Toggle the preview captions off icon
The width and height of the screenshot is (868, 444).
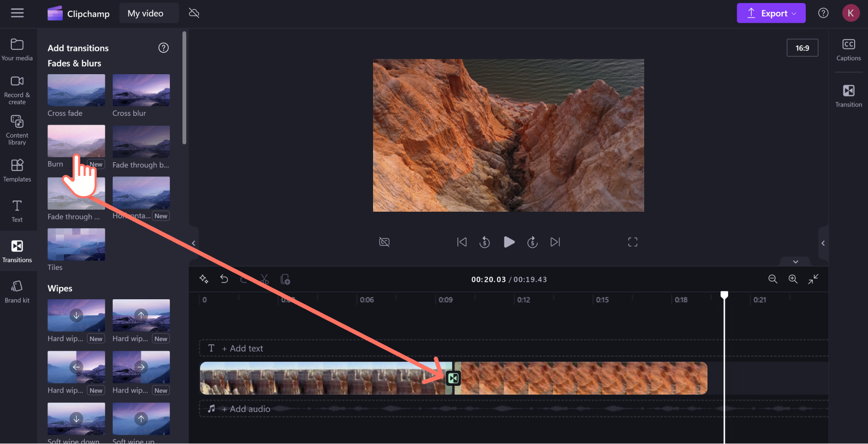pyautogui.click(x=384, y=242)
